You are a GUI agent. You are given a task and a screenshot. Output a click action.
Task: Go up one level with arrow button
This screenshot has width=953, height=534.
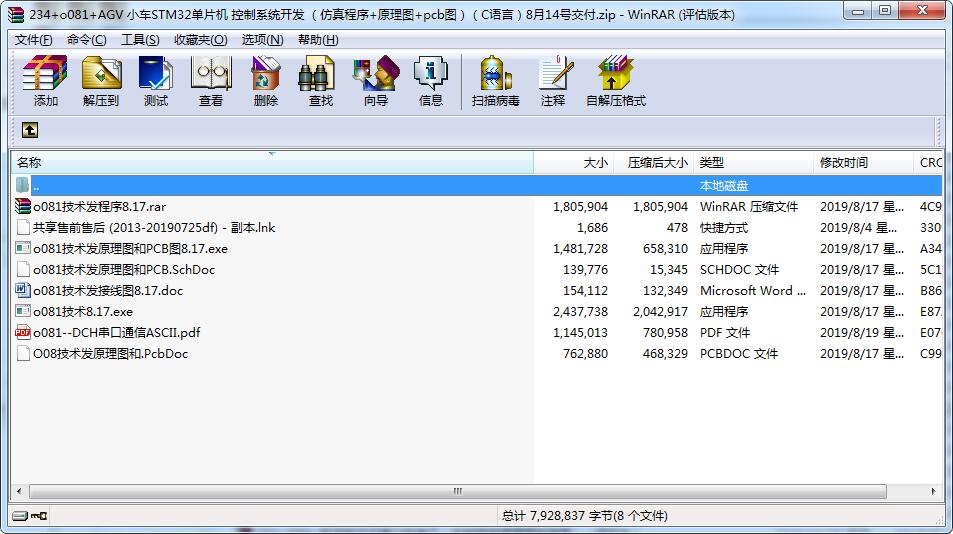[30, 130]
